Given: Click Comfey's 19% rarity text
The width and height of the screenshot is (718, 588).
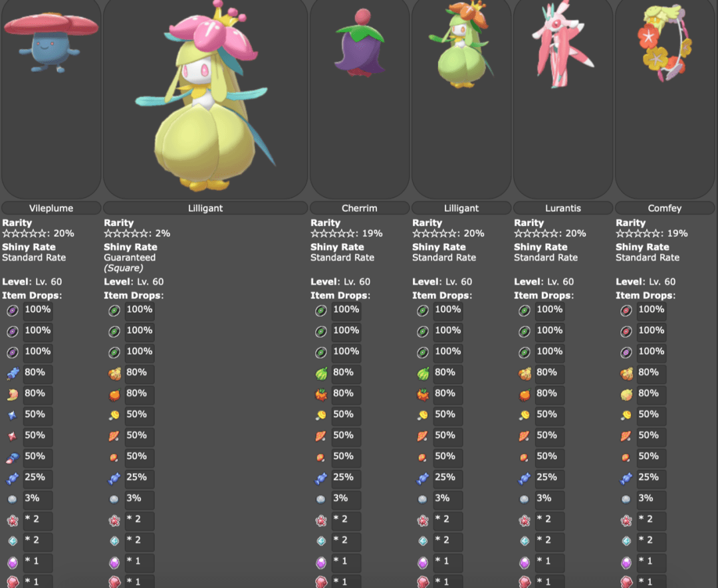Looking at the screenshot, I should click(677, 233).
